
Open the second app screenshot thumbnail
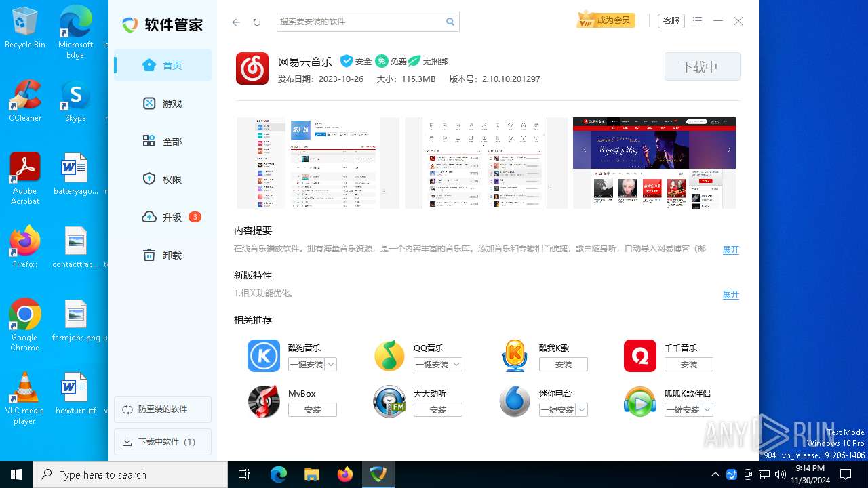tap(486, 163)
